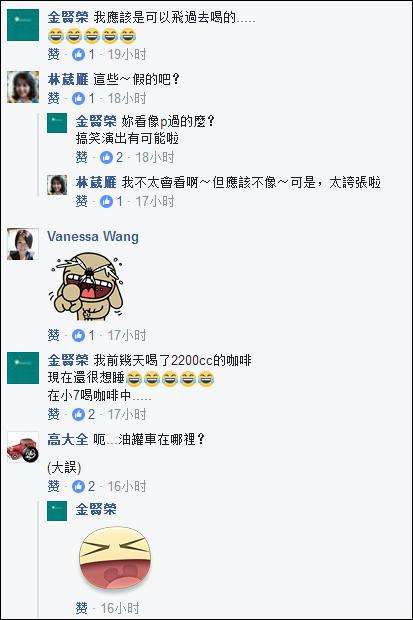Click Vanessa Wang's profile photo
This screenshot has width=413, height=620.
click(x=23, y=244)
